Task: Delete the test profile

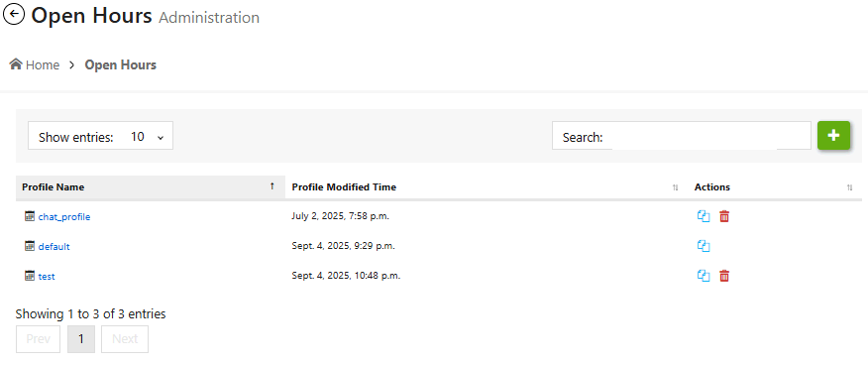Action: pyautogui.click(x=724, y=276)
